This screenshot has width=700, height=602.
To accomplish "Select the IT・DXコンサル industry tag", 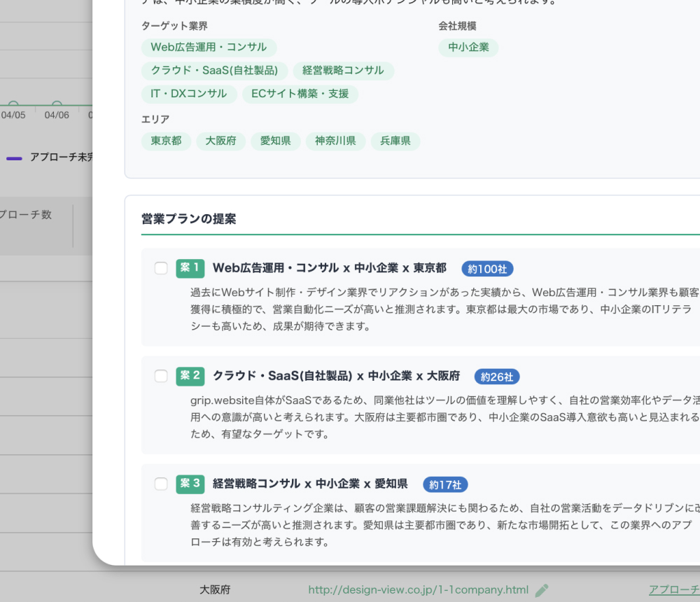I will click(x=188, y=94).
